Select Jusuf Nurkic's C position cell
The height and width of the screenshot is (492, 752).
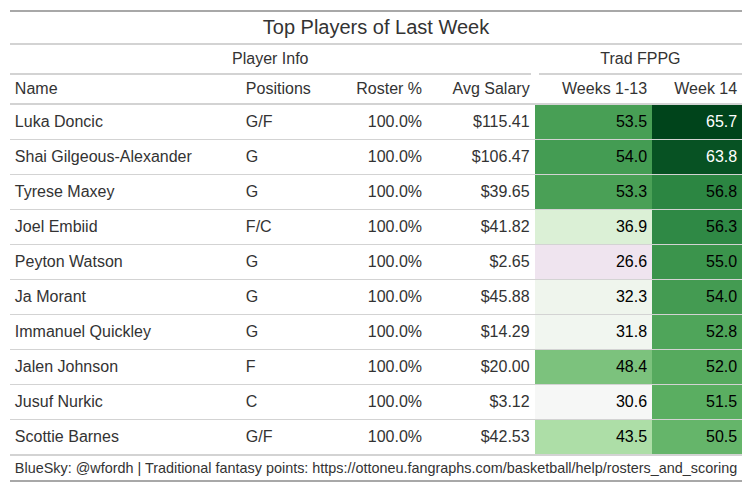point(251,402)
